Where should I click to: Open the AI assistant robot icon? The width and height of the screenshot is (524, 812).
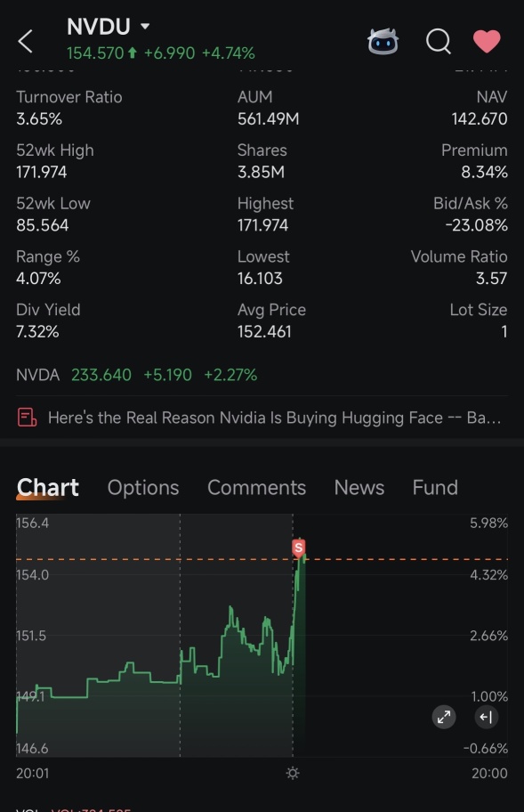point(383,42)
